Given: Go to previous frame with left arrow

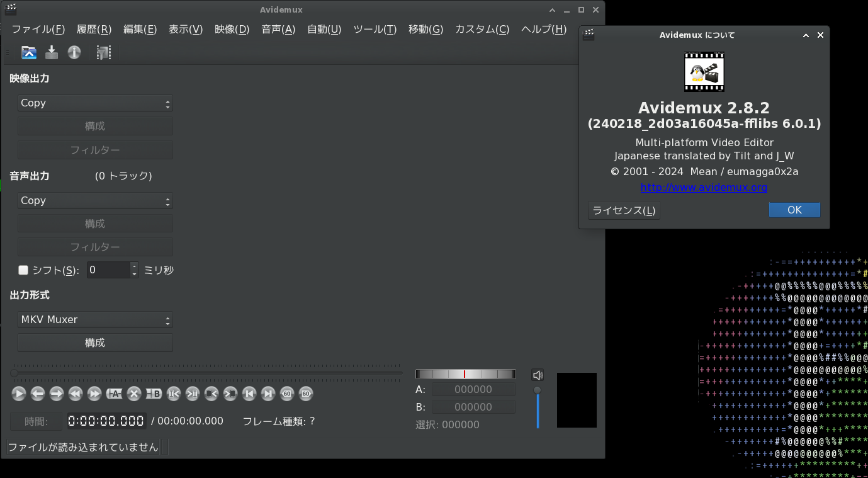Looking at the screenshot, I should tap(38, 394).
